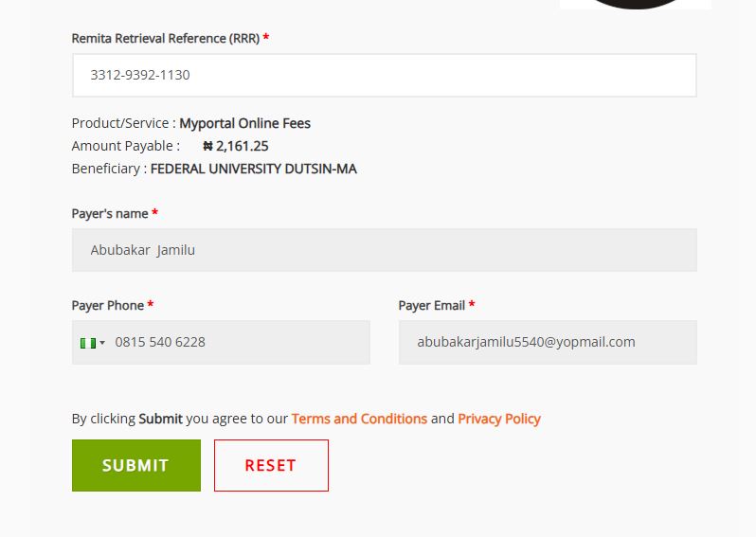Viewport: 756px width, 537px height.
Task: Click the Remita Retrieval Reference (RRR) label
Action: [x=165, y=39]
